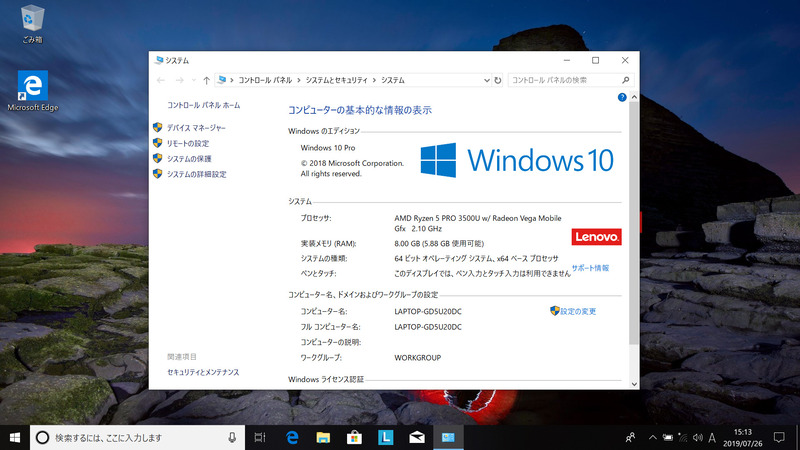Open リモートの設定 link
Viewport: 800px width, 450px height.
[x=188, y=143]
